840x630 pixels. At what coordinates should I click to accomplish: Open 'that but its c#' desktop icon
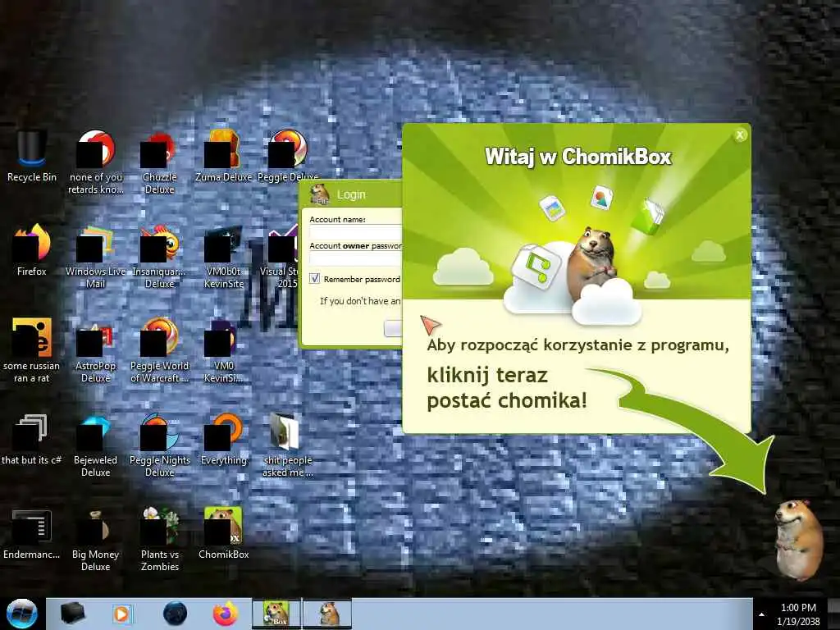(x=32, y=440)
